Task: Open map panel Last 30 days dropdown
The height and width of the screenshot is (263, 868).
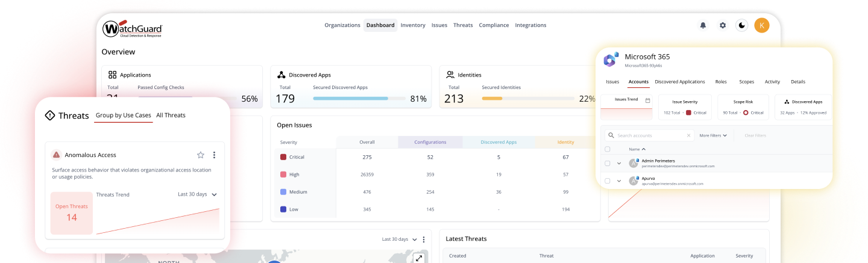Action: tap(400, 240)
